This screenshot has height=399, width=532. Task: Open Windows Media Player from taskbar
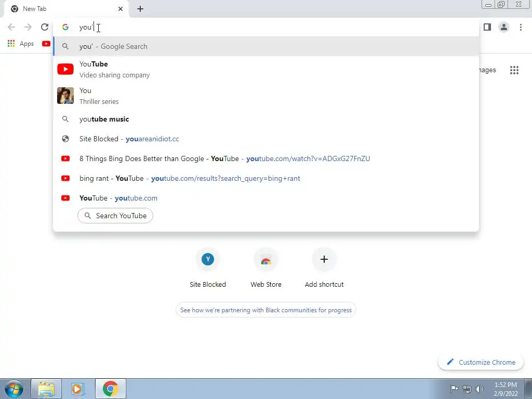click(x=78, y=389)
